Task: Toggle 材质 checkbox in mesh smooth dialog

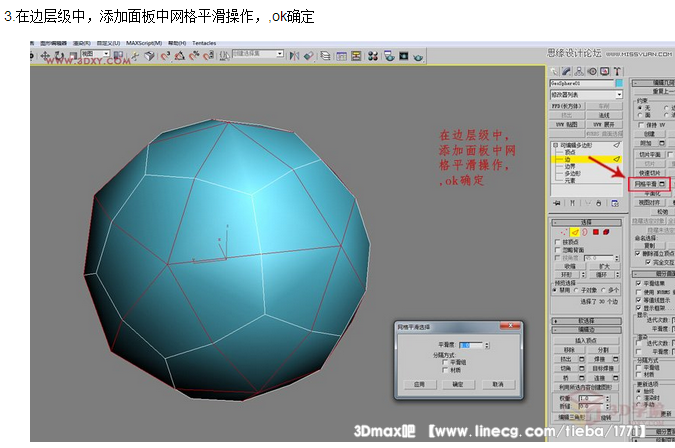Action: click(x=446, y=370)
